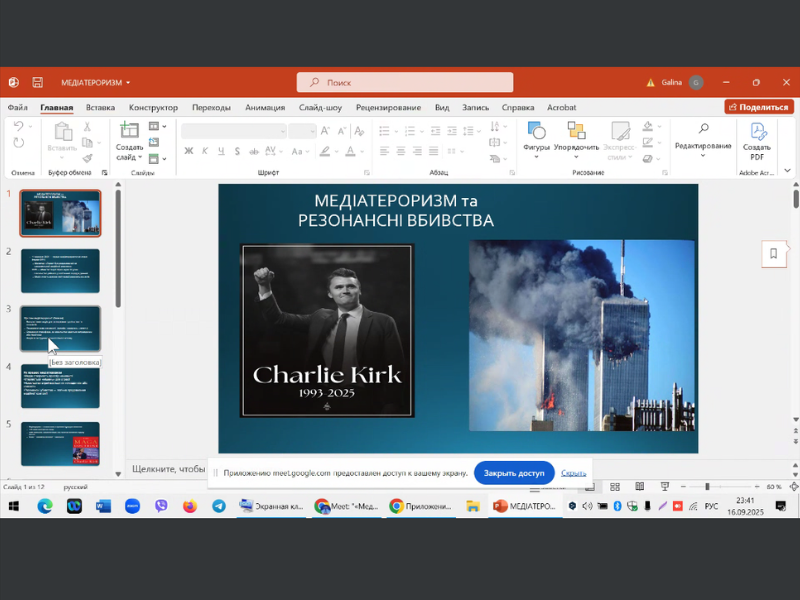This screenshot has height=600, width=800.
Task: Click the Undo arrow icon
Action: click(x=18, y=127)
